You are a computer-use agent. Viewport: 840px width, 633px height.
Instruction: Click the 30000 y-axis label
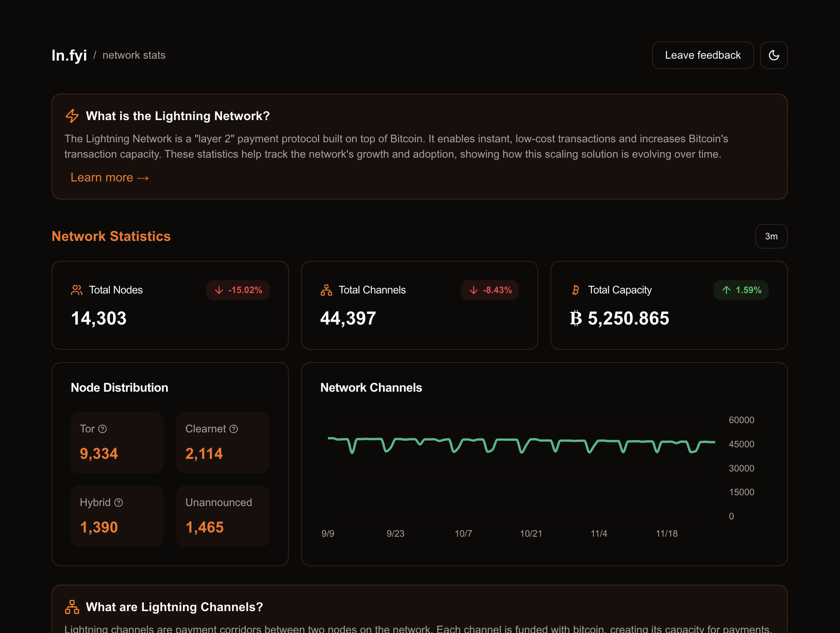741,468
